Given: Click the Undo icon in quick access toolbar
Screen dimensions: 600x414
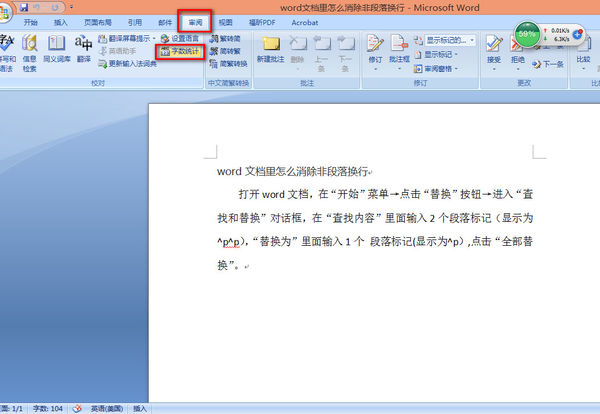Looking at the screenshot, I should [x=37, y=7].
